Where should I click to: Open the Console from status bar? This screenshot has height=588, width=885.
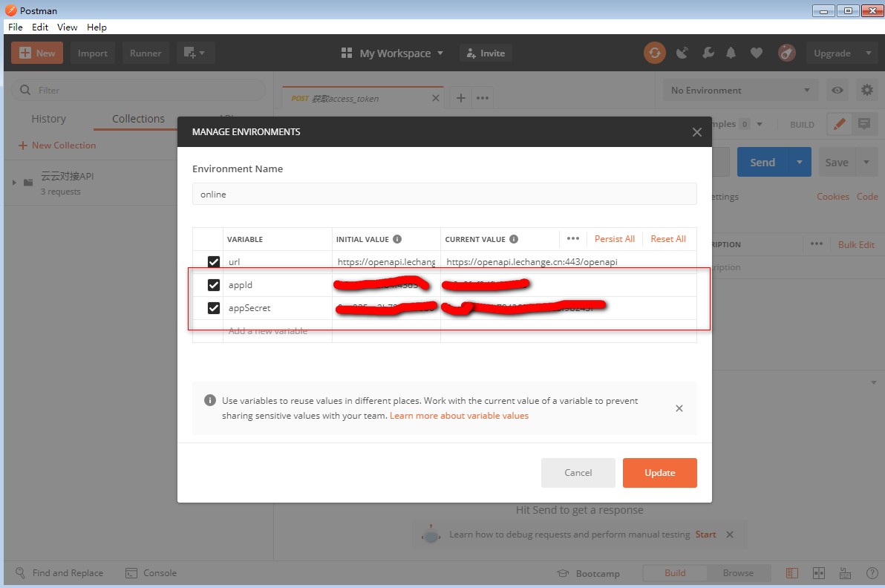click(151, 573)
